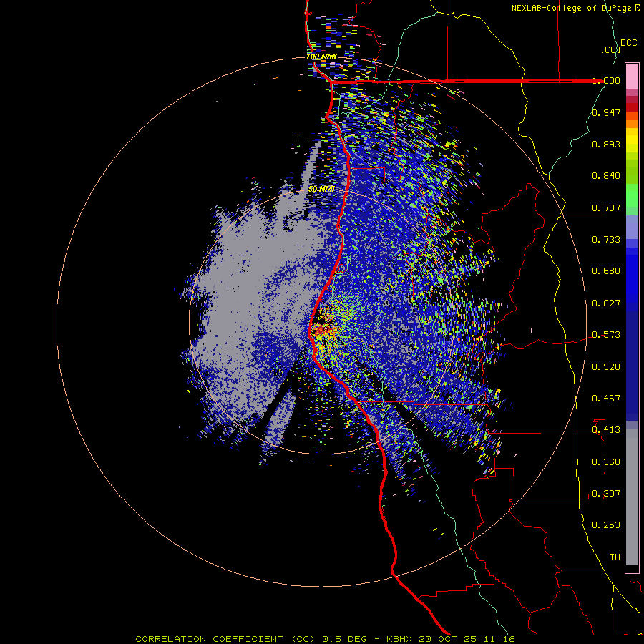Select the 0.573 scale value
Screen dimensions: 644x644
tap(606, 335)
